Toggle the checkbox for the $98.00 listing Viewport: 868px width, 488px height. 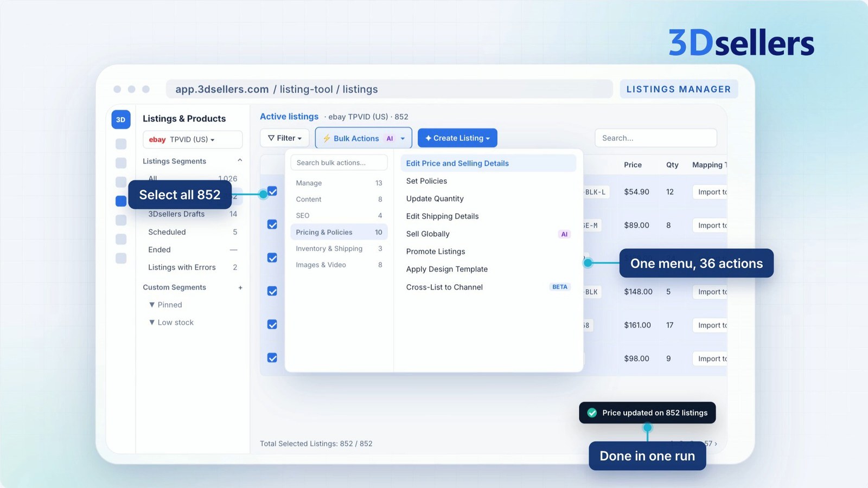(x=272, y=358)
